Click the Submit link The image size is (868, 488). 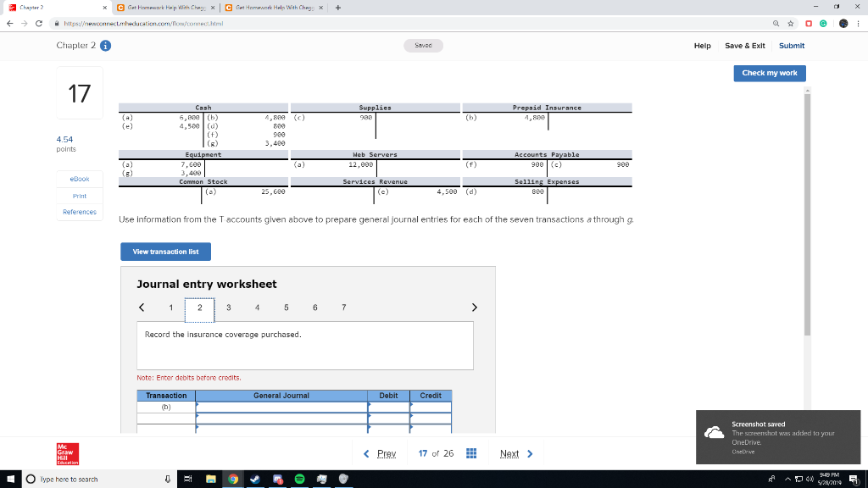click(x=791, y=46)
